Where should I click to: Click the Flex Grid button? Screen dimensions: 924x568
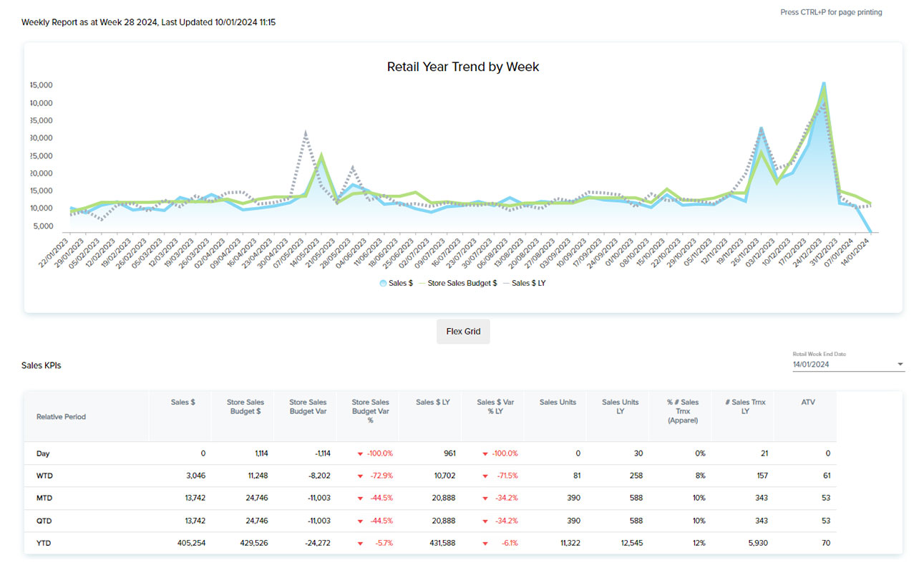pyautogui.click(x=463, y=332)
